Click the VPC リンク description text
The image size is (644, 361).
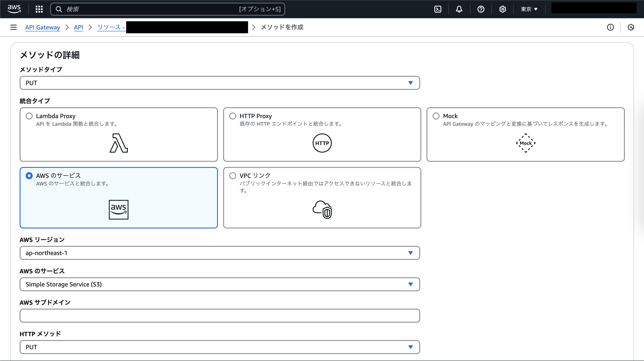tap(325, 187)
